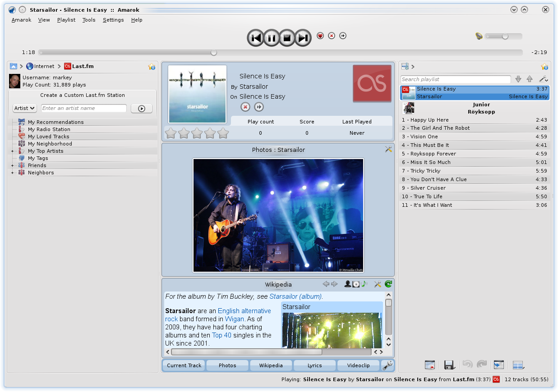Image resolution: width=558 pixels, height=392 pixels.
Task: Open Wikipedia applet settings tools icon
Action: coord(378,284)
